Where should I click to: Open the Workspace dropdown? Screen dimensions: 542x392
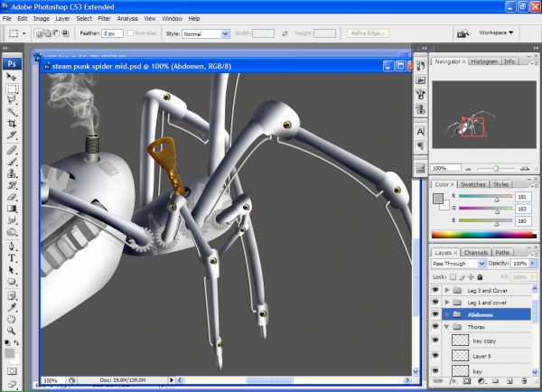tap(496, 33)
